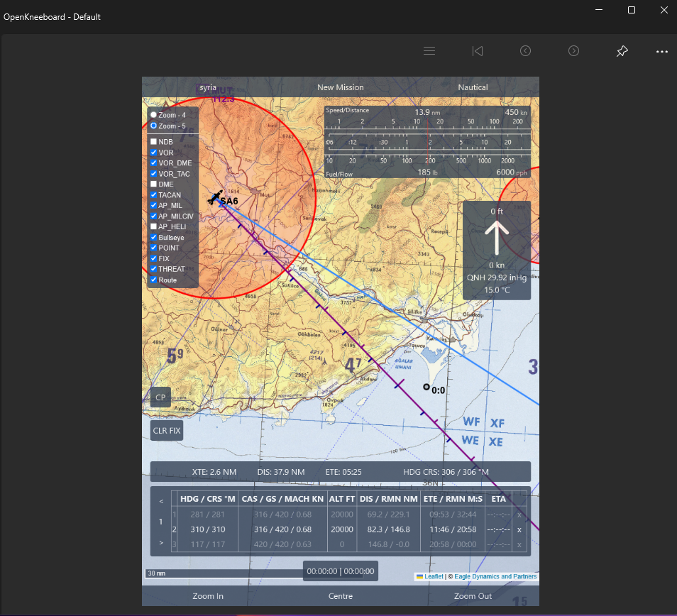677x616 pixels.
Task: Uncheck the VOR layer checkbox
Action: [x=153, y=153]
